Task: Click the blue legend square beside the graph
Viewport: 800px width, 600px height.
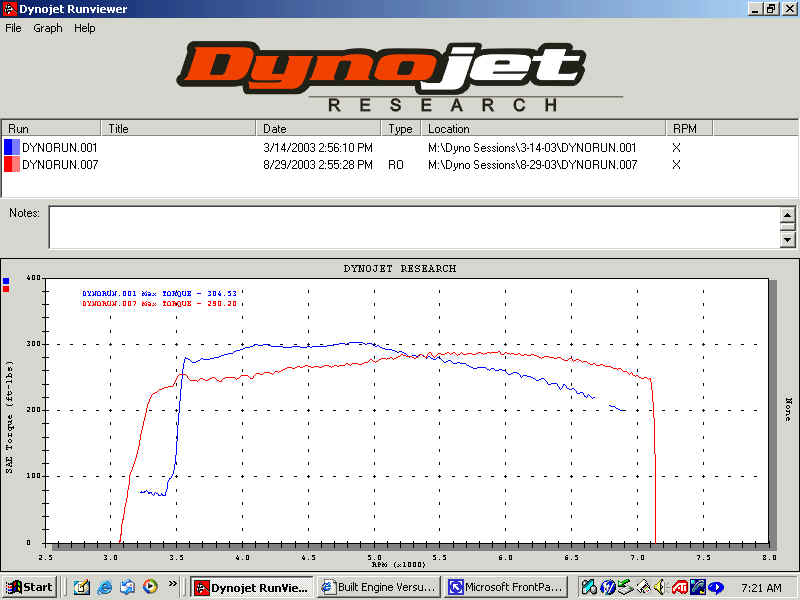Action: pos(6,281)
